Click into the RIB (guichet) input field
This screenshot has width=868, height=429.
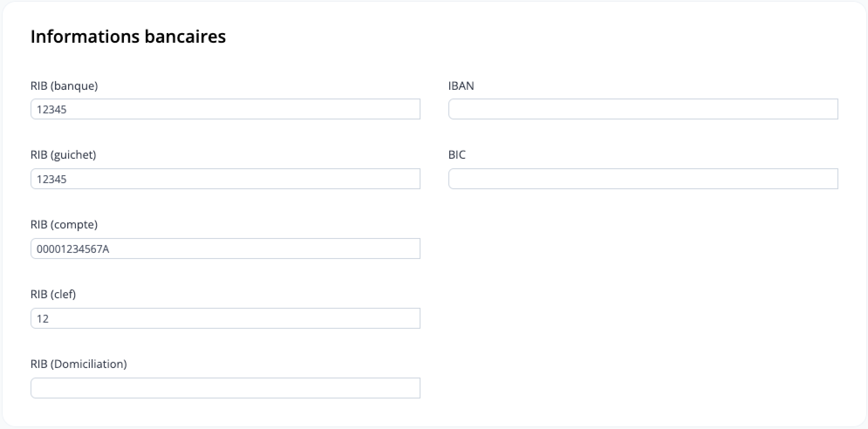[x=225, y=179]
